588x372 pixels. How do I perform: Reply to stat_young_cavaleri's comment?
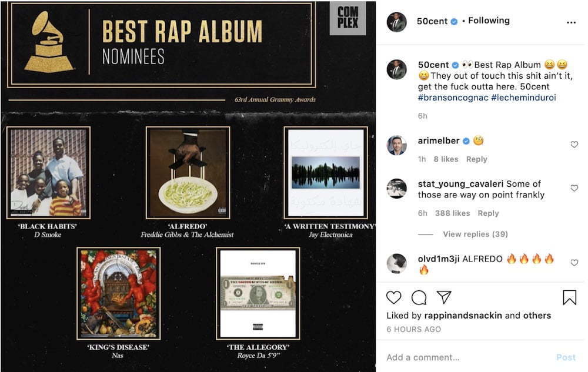pyautogui.click(x=488, y=213)
